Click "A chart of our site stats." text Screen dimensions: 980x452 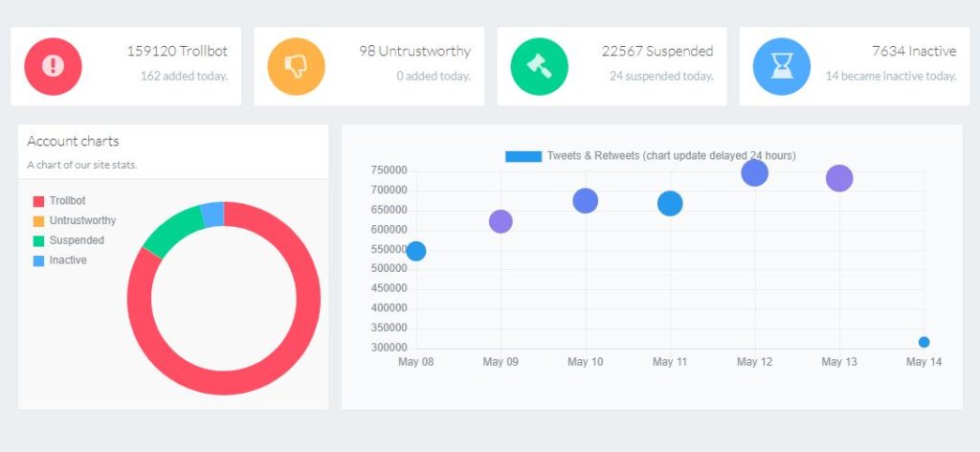82,166
